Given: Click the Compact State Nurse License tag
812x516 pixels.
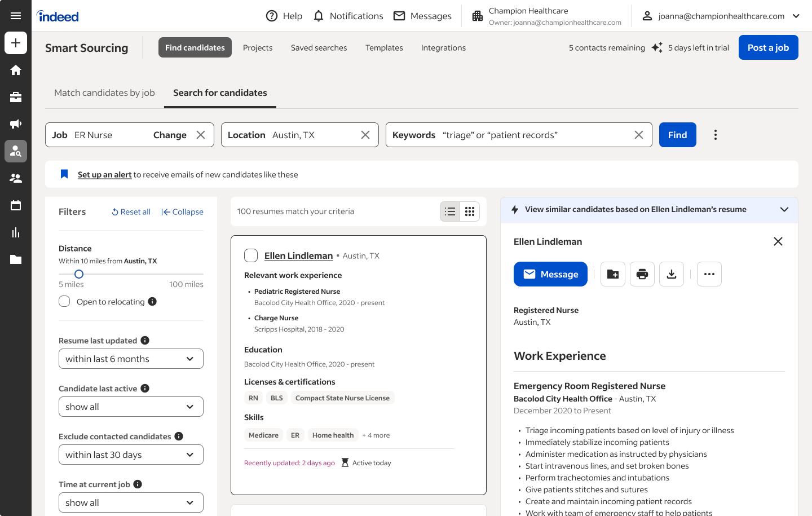Looking at the screenshot, I should tap(342, 398).
